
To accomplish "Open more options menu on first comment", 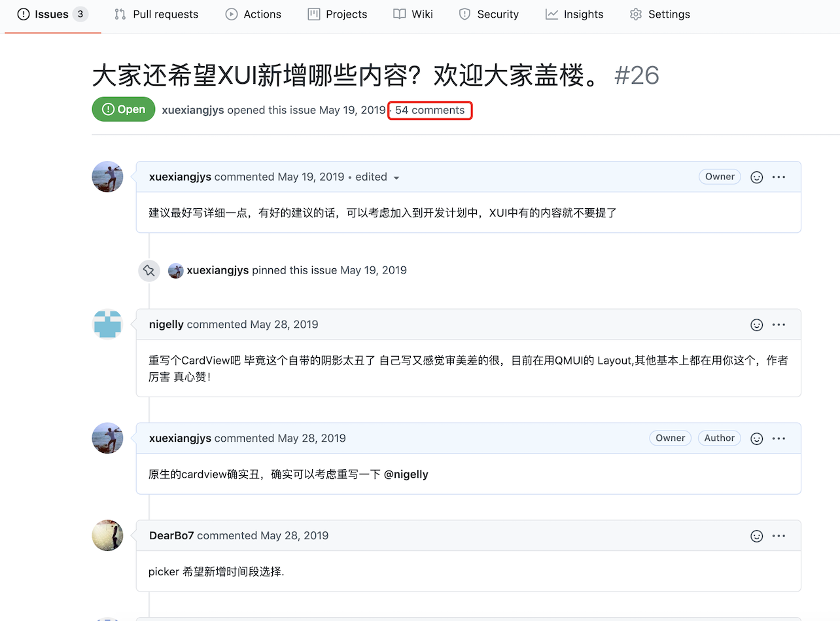I will point(779,177).
